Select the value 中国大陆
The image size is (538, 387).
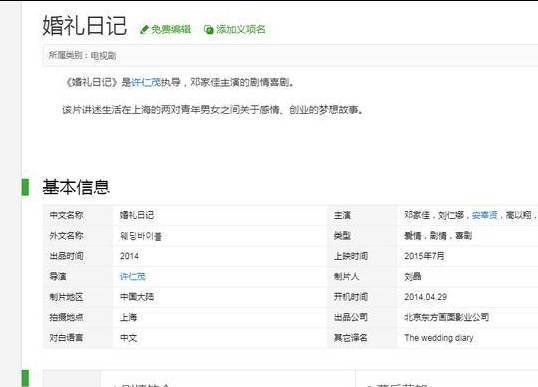point(137,297)
